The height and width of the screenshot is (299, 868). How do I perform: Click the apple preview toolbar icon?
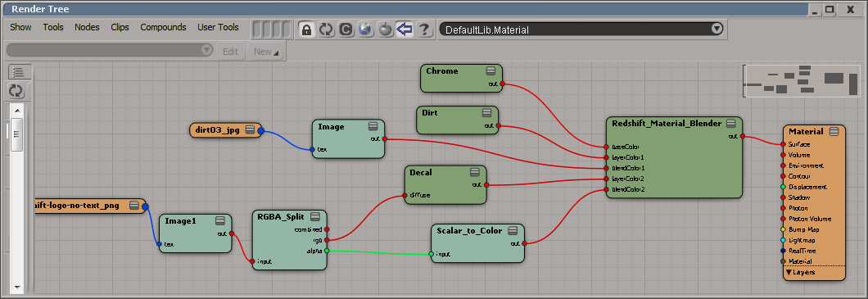click(386, 29)
